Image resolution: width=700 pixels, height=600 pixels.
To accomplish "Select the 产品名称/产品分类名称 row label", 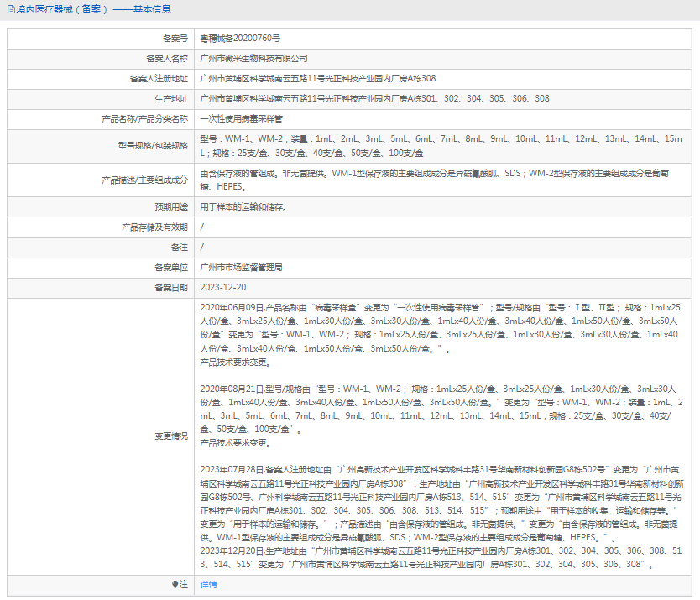I will 144,119.
